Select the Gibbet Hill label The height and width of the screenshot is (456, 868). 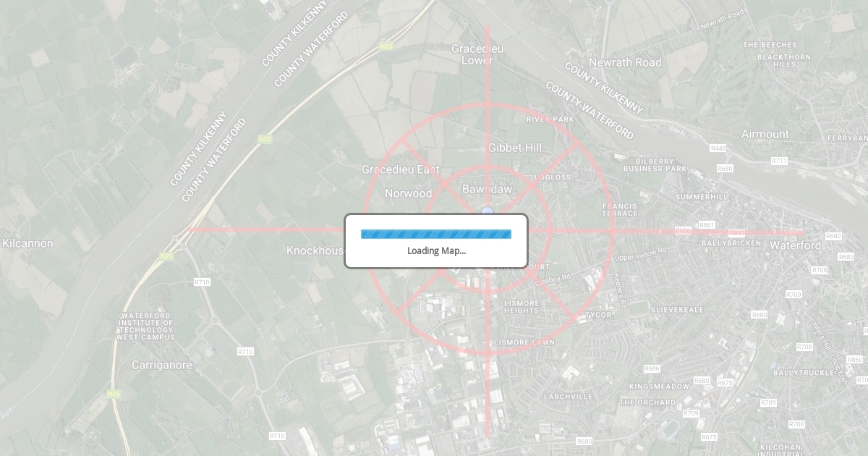515,148
